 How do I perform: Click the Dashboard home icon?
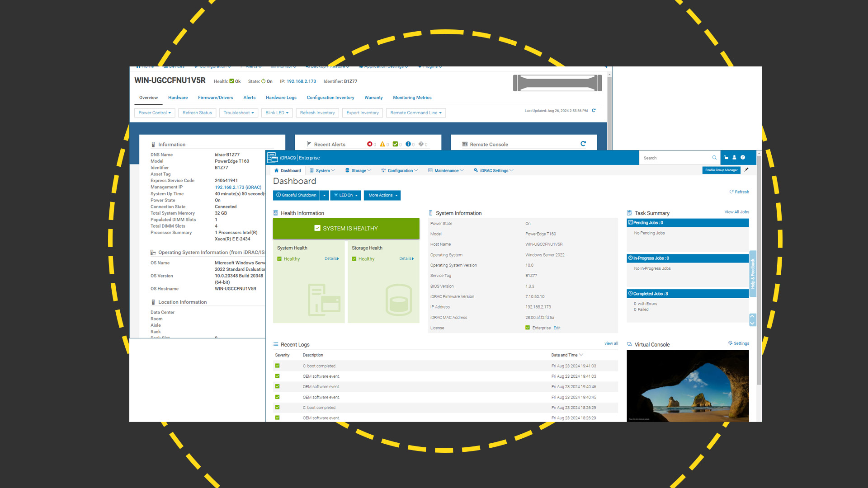(x=278, y=170)
